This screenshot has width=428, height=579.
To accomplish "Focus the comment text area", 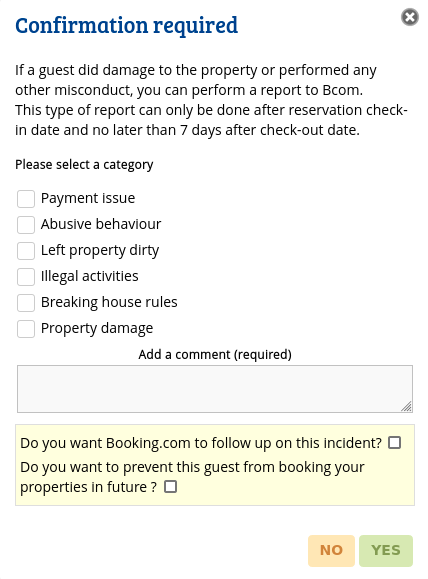I will [215, 389].
